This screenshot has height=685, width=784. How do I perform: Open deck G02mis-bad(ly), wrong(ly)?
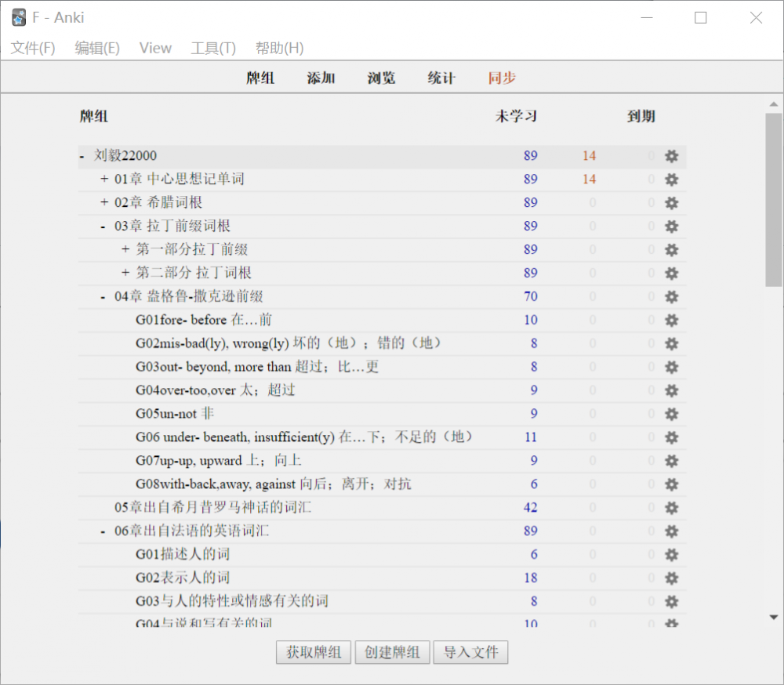pos(288,343)
